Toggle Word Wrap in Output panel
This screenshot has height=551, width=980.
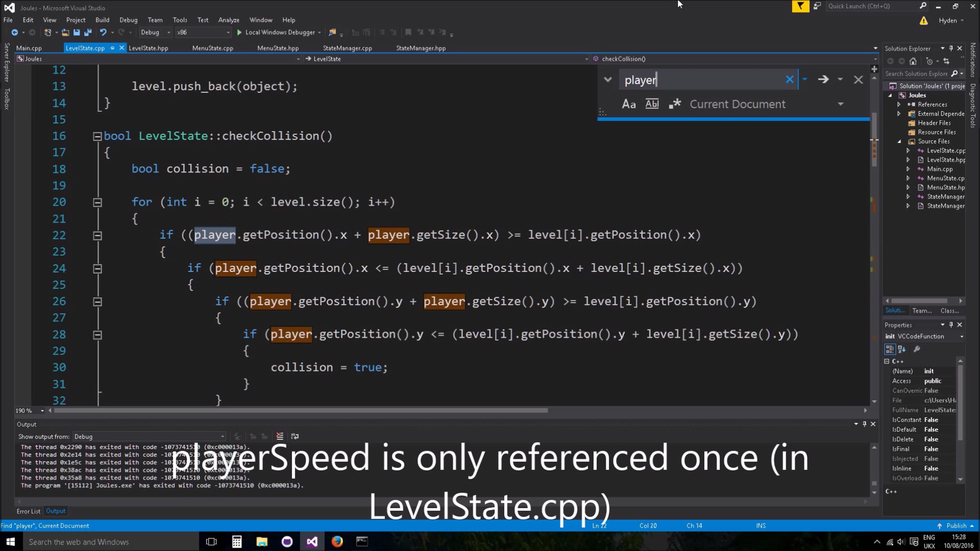(x=295, y=436)
